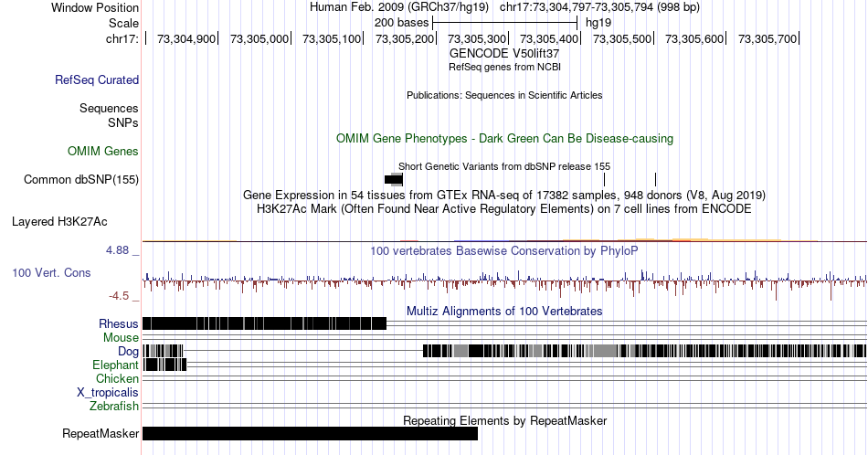Click the Rhesus alignment block
Image resolution: width=868 pixels, height=455 pixels.
tap(265, 323)
